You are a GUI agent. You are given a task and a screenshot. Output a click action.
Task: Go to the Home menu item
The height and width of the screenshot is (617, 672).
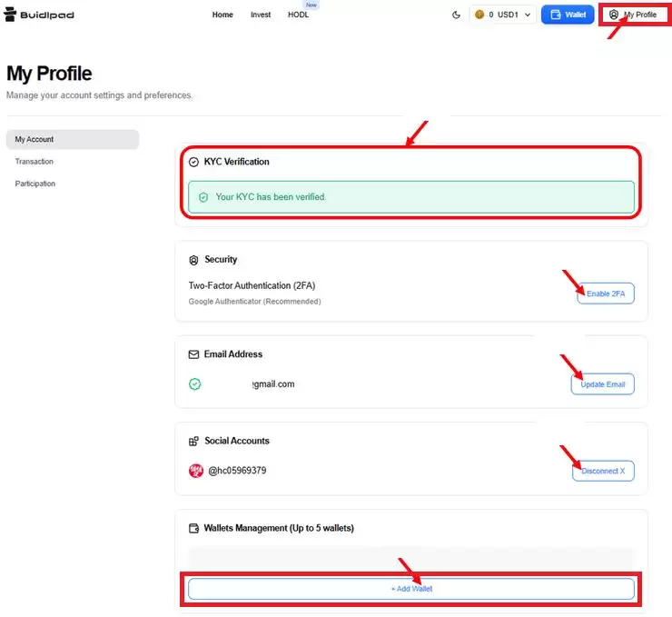[x=222, y=15]
